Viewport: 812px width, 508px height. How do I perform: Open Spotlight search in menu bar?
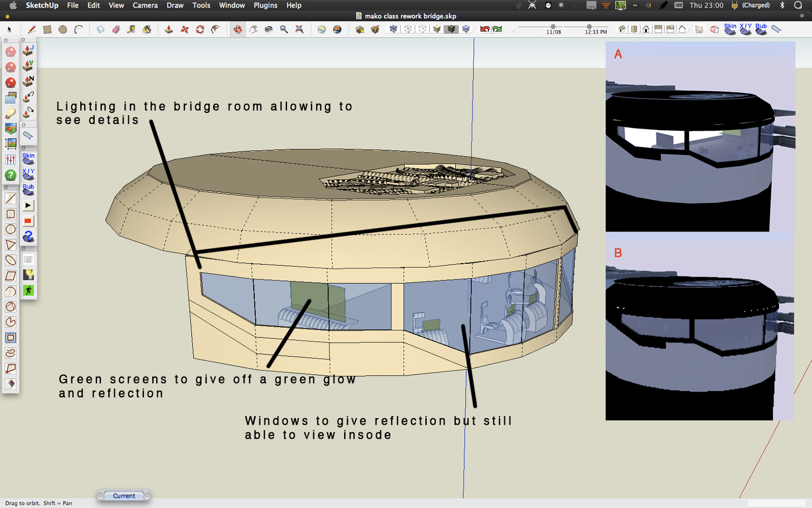798,5
